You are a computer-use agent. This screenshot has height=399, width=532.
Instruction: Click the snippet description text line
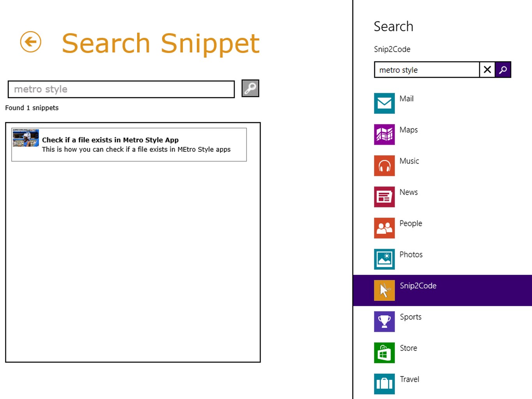(136, 149)
